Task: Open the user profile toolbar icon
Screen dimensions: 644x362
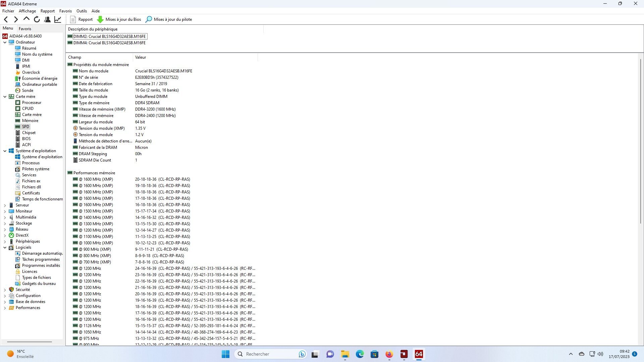Action: coord(47,19)
